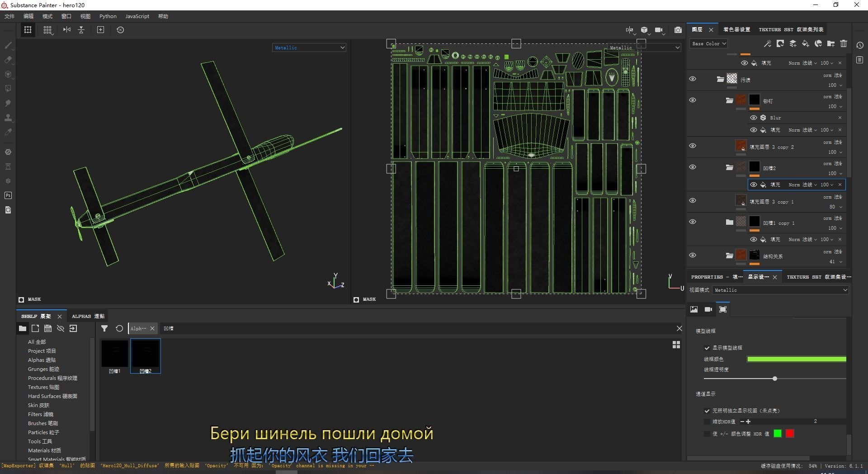Select the Material Picker eyedropper tool
868x474 pixels.
tap(8, 132)
